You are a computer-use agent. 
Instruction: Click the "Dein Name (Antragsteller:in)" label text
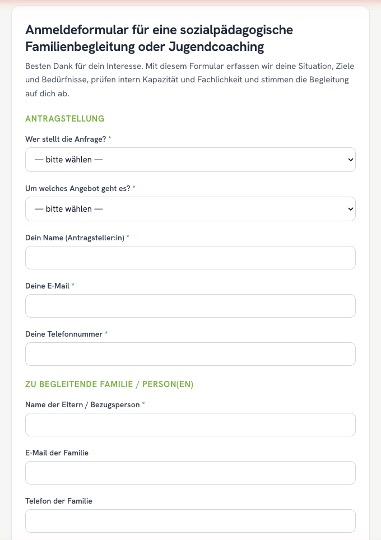pos(75,238)
